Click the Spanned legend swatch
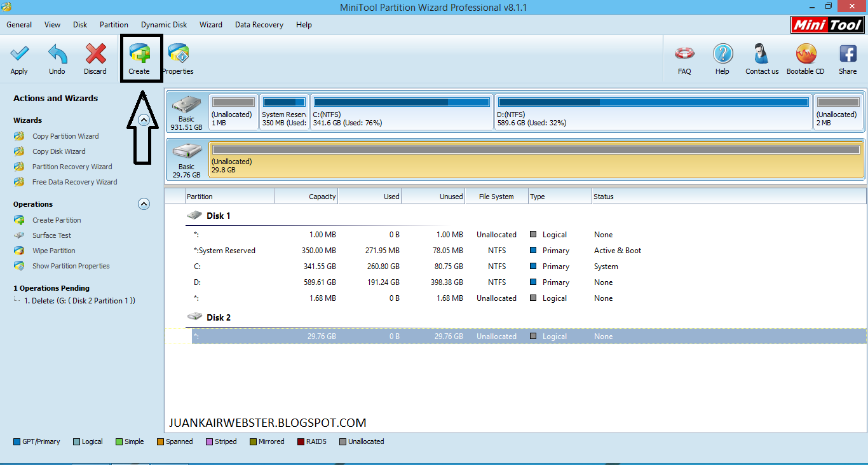The height and width of the screenshot is (465, 868). (160, 441)
